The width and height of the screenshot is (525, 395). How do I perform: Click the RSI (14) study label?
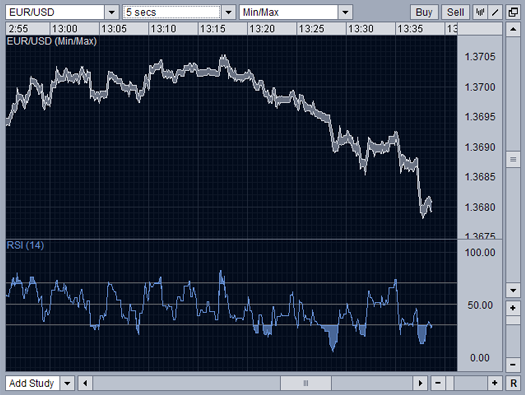pyautogui.click(x=25, y=245)
